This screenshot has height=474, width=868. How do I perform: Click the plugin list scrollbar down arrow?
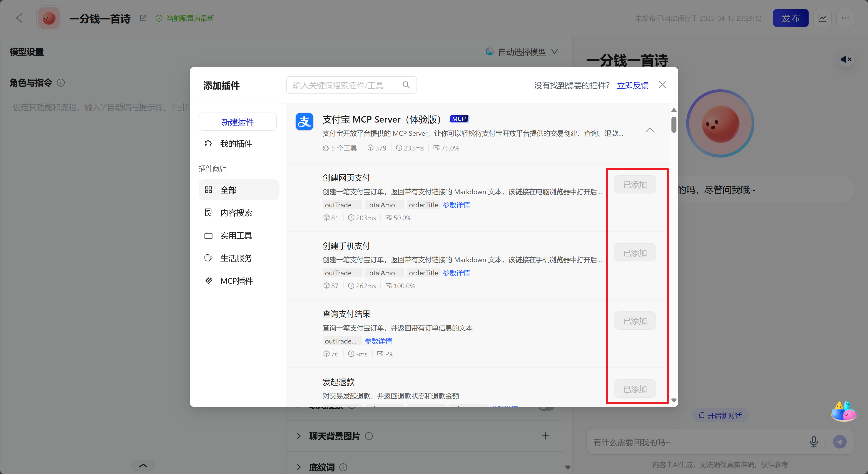[x=673, y=401]
